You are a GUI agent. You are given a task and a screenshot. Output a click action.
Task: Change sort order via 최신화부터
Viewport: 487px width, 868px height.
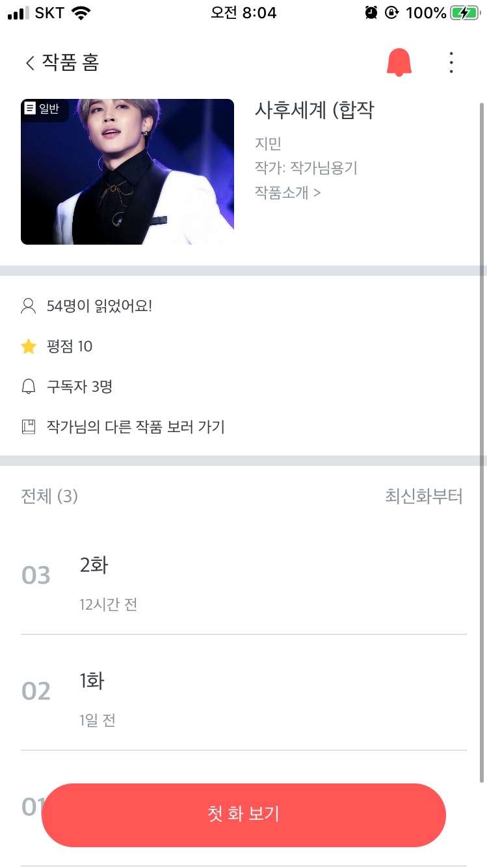tap(423, 497)
